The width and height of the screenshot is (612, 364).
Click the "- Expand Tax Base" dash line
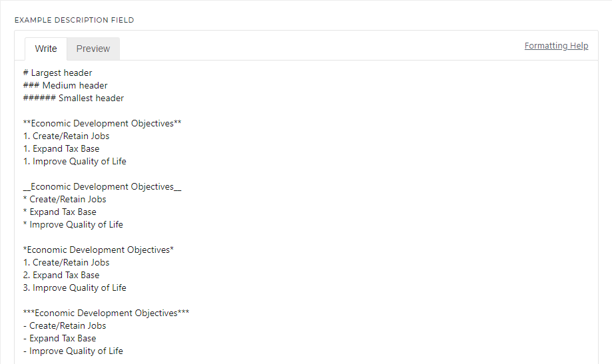click(59, 339)
